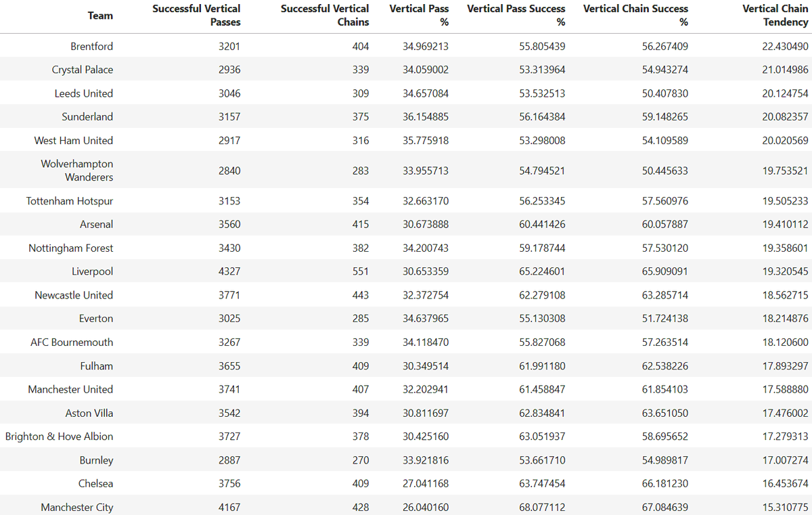The image size is (812, 515).
Task: Click Leeds United's 50.407830 chain value
Action: (665, 93)
